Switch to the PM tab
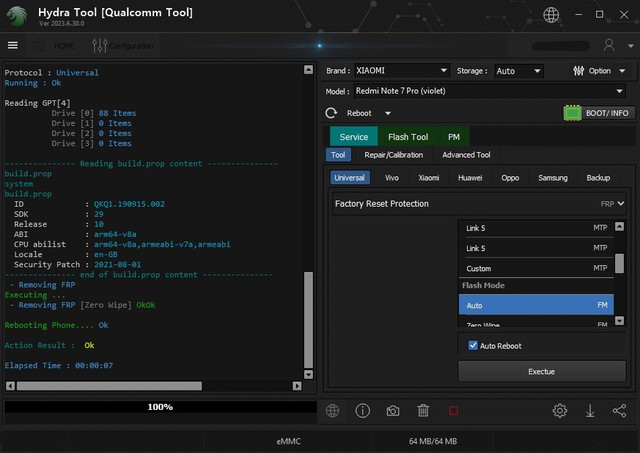 click(453, 137)
